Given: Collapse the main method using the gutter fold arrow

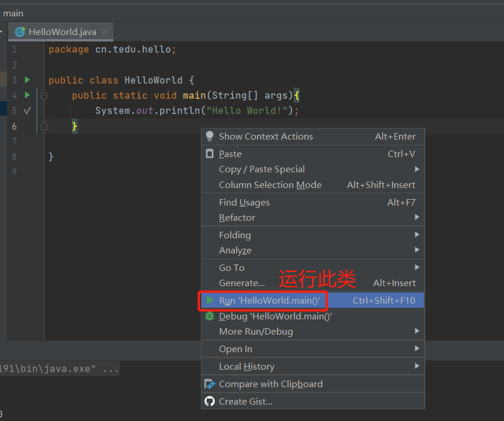Looking at the screenshot, I should 44,95.
